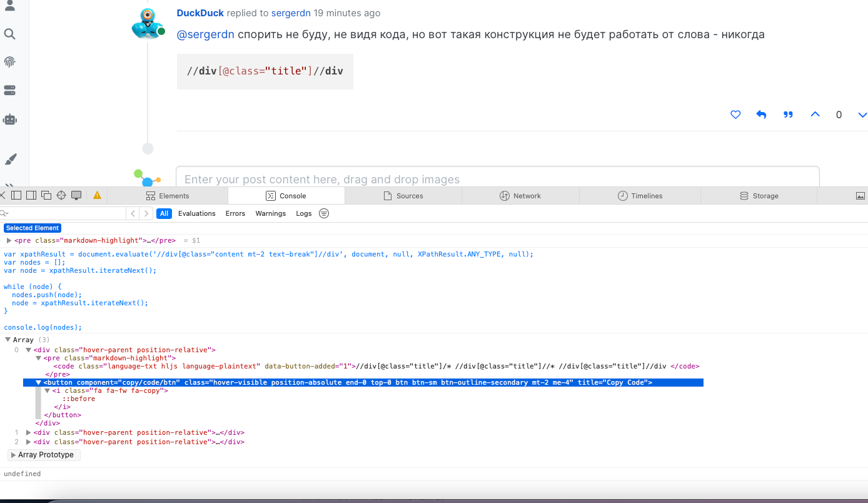The height and width of the screenshot is (503, 868).
Task: Collapse the Array (3) console output
Action: coord(6,339)
